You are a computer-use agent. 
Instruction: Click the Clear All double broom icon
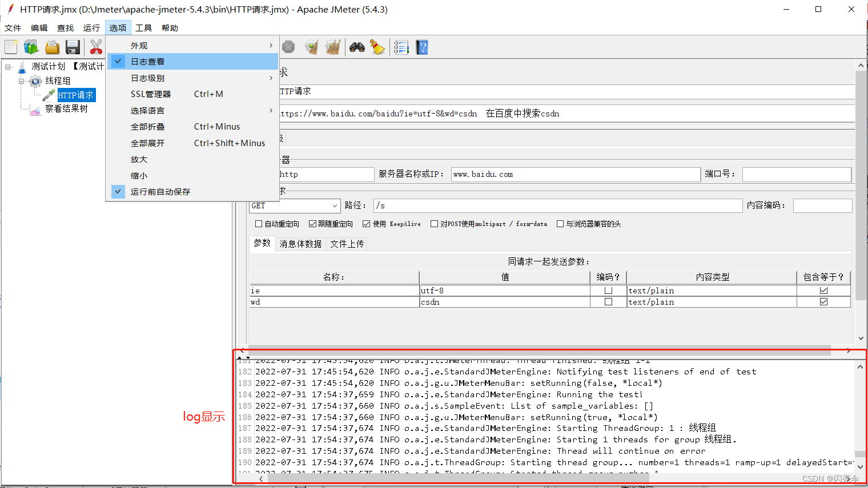tap(333, 47)
